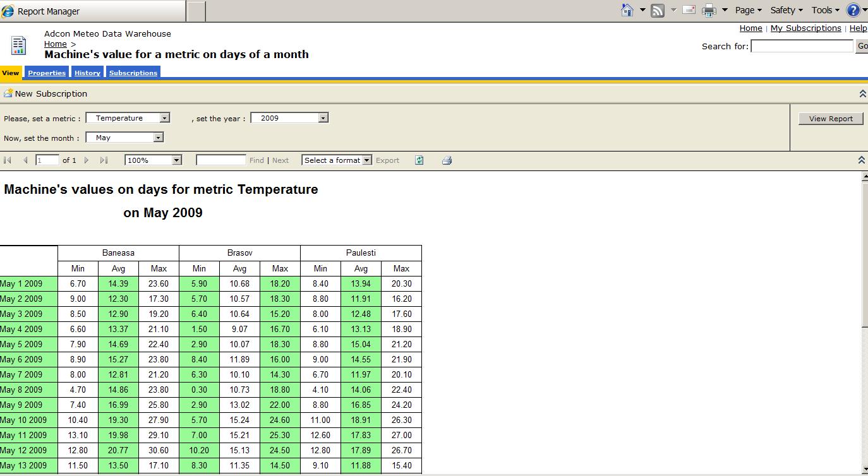The image size is (868, 476).
Task: Click the Read Mail envelope icon
Action: click(689, 10)
